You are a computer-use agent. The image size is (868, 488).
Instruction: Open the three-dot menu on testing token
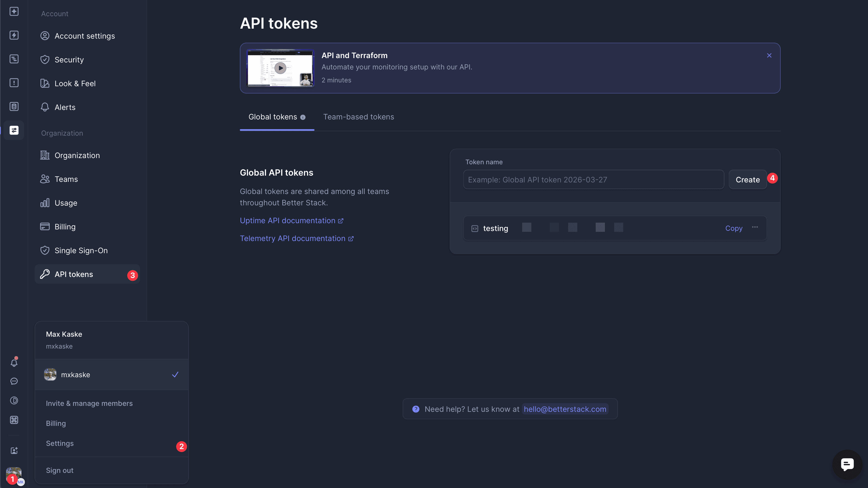point(755,228)
